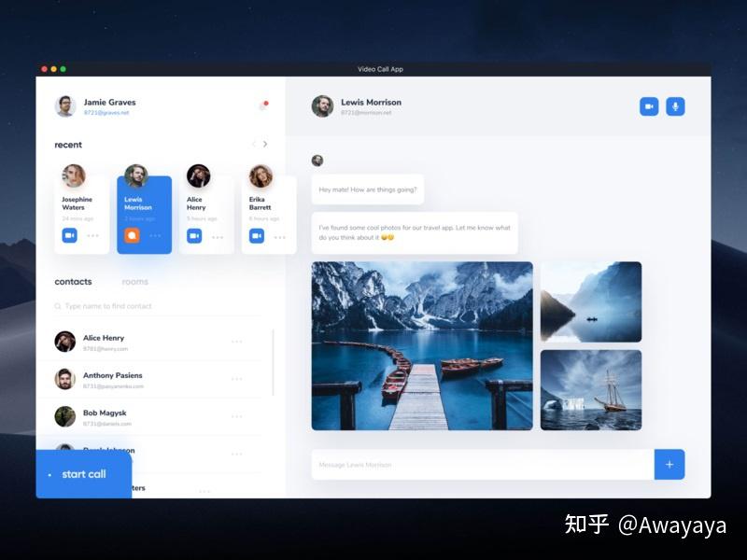This screenshot has width=747, height=560.
Task: Open more options on Erika Barrett card
Action: tap(280, 237)
